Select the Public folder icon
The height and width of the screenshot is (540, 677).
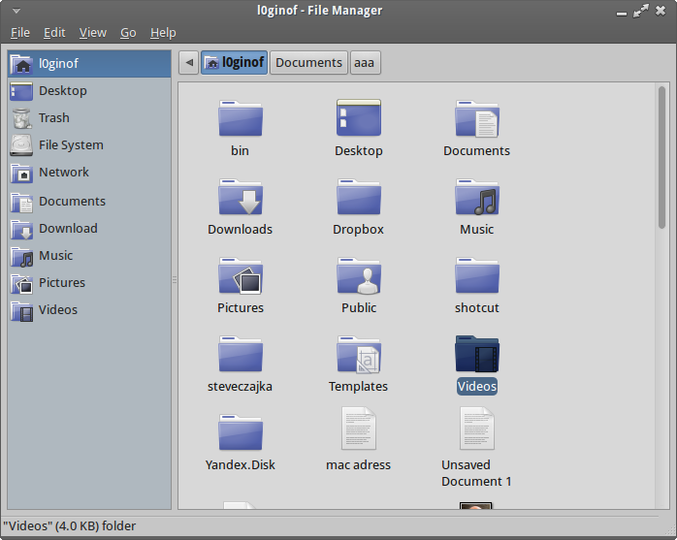click(x=358, y=276)
